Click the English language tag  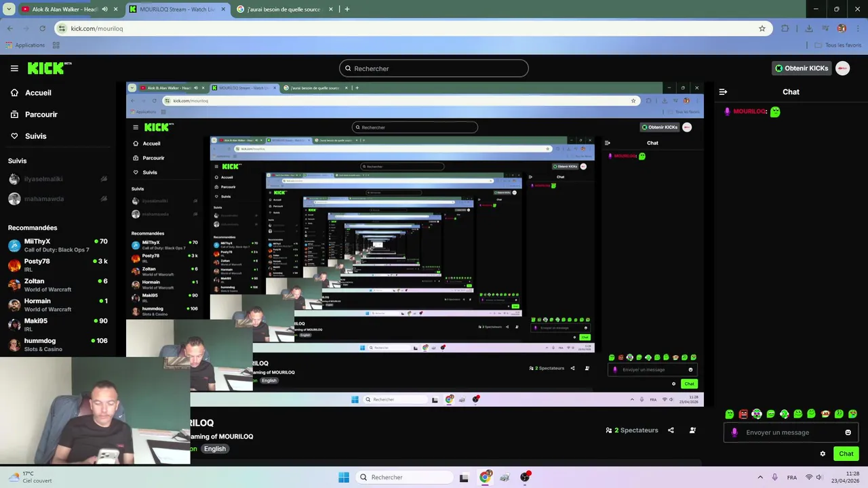[215, 449]
